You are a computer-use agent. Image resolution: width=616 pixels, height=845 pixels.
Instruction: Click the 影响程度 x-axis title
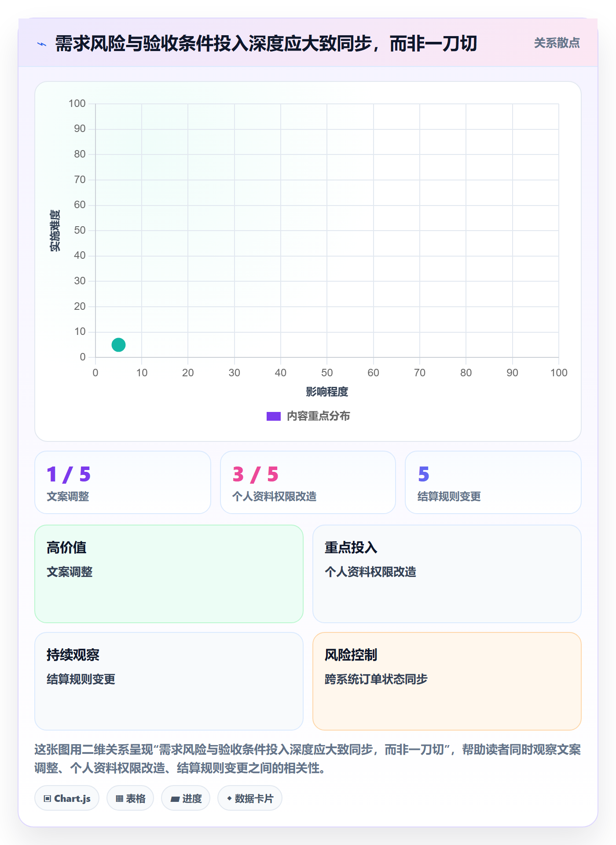point(327,392)
